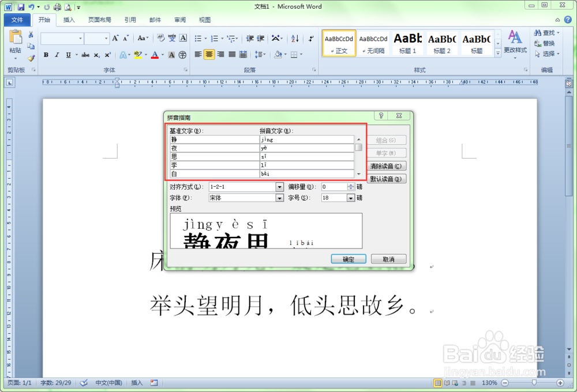
Task: Click the Shrink Font icon
Action: pyautogui.click(x=126, y=38)
